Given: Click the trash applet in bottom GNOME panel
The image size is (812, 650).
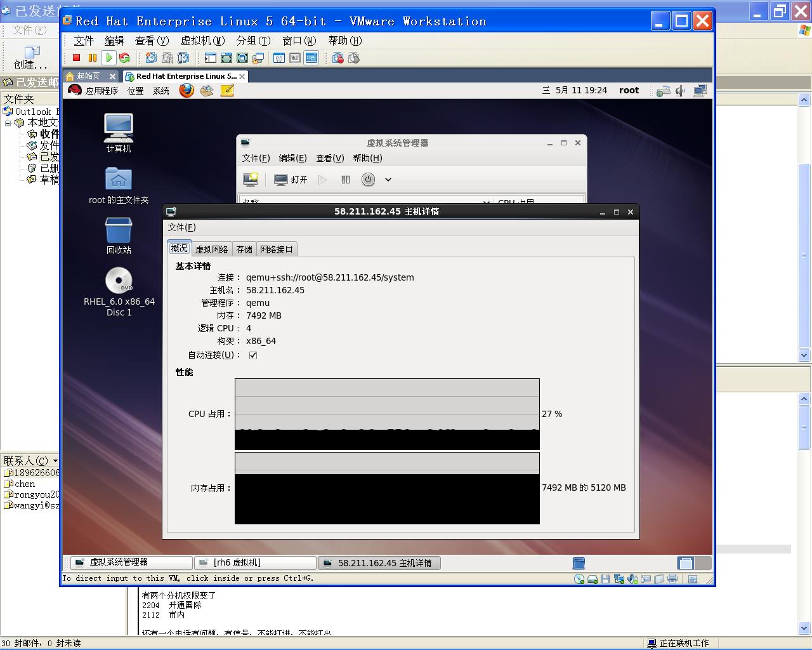Looking at the screenshot, I should pos(579,563).
